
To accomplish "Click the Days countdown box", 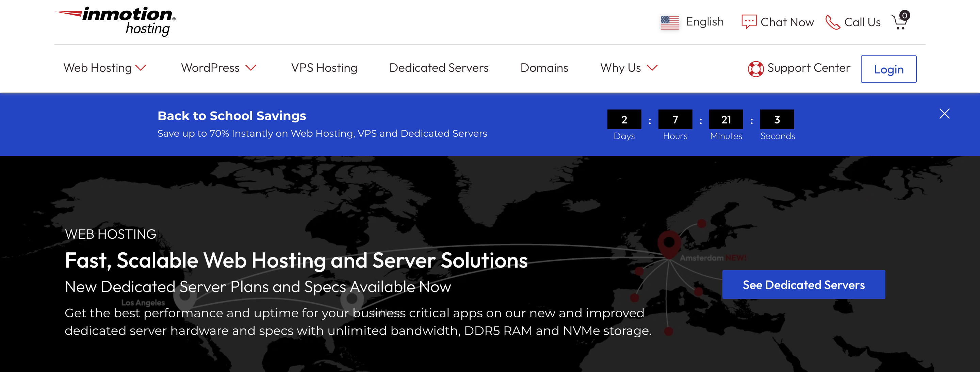I will pyautogui.click(x=624, y=120).
